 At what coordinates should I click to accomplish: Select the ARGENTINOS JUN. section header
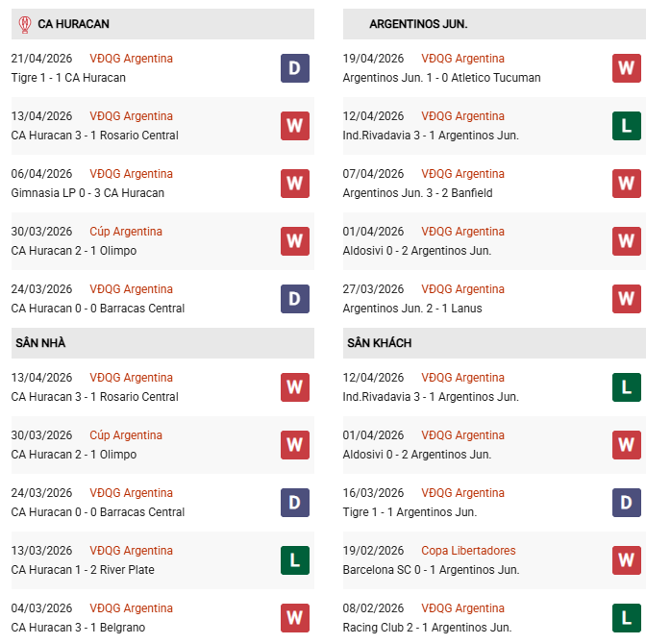coord(418,24)
